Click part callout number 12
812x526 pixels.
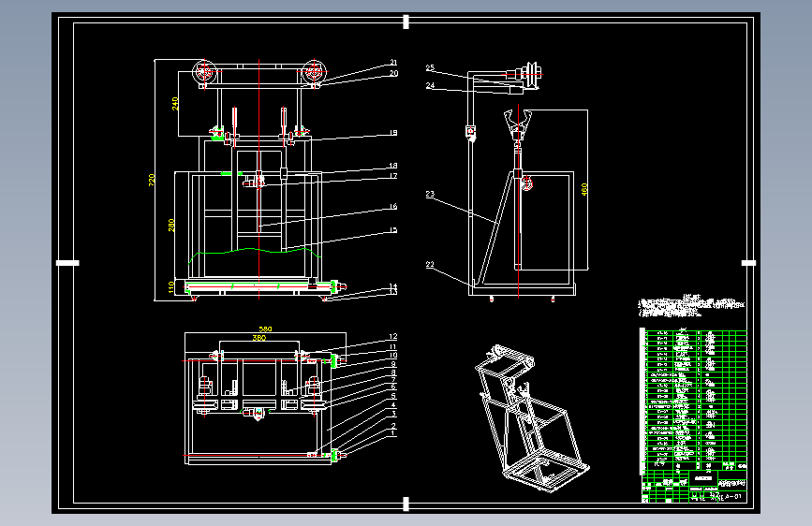393,337
